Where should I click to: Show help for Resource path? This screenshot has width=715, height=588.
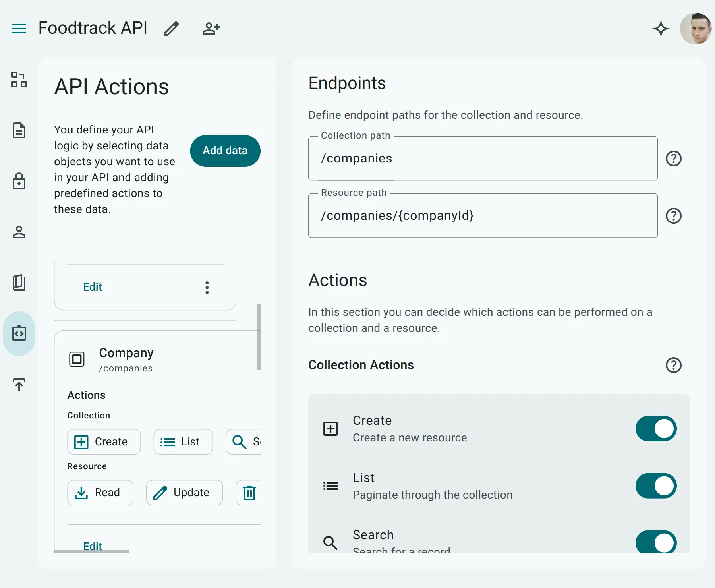point(673,216)
